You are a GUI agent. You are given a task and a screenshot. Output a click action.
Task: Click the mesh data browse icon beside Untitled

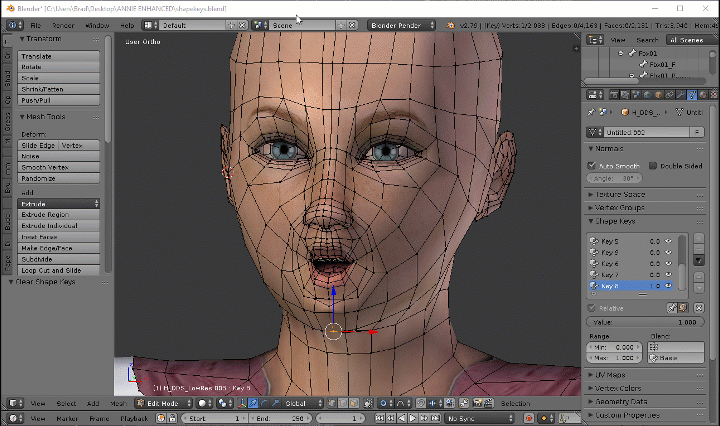click(596, 131)
